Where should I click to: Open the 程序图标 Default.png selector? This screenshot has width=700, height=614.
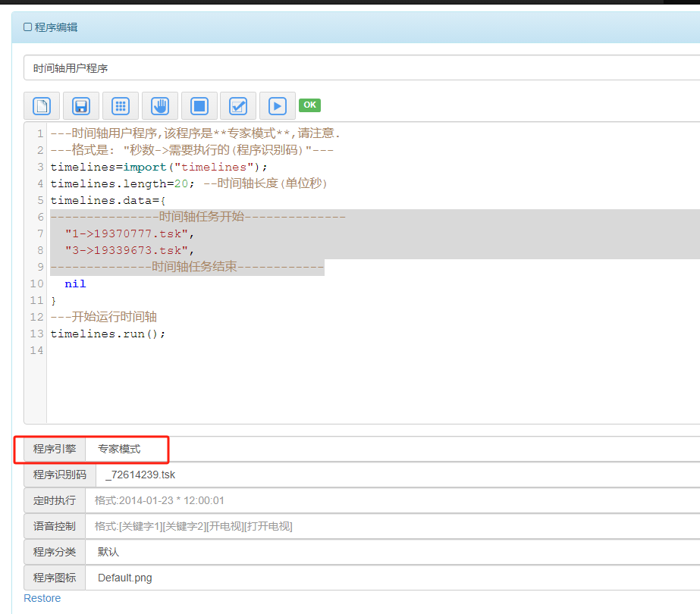(x=393, y=578)
